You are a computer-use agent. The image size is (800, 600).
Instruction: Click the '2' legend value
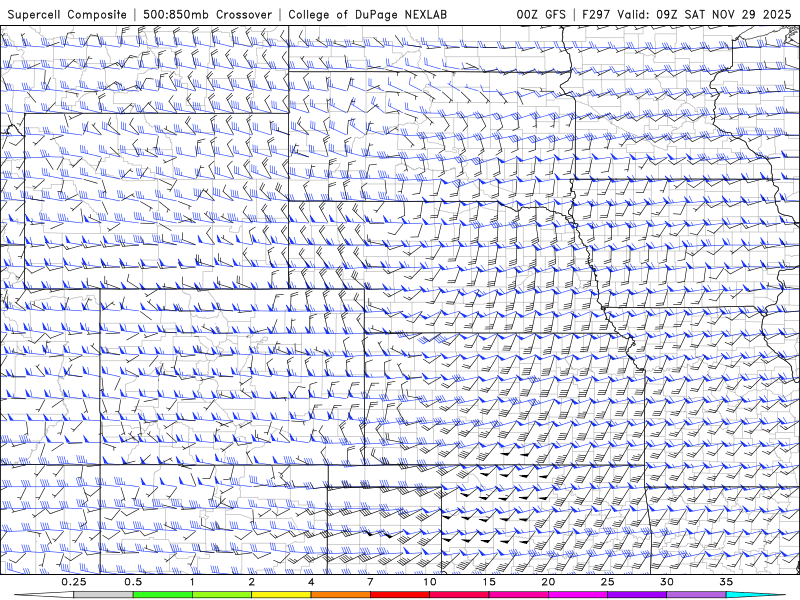(x=252, y=582)
